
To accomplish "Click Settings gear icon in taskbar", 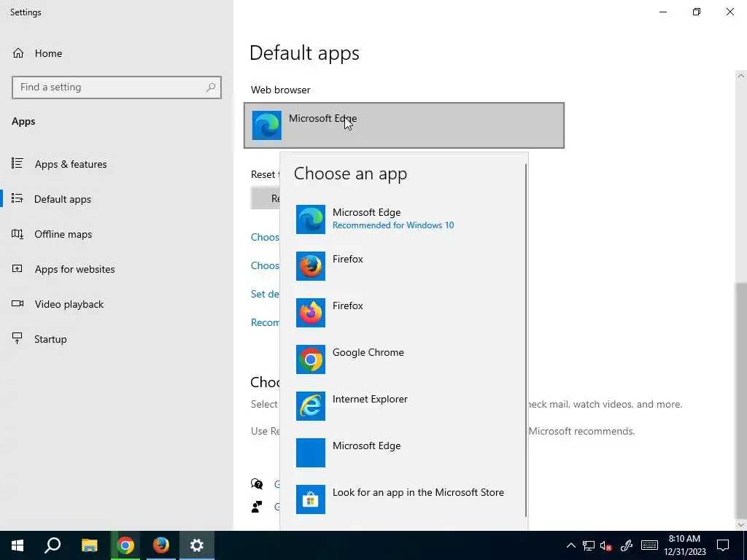I will tap(197, 545).
